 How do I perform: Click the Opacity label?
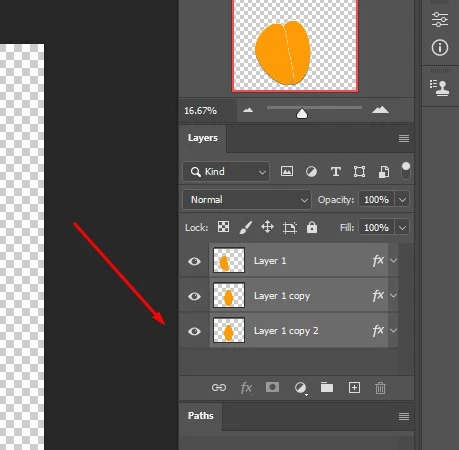(x=336, y=200)
